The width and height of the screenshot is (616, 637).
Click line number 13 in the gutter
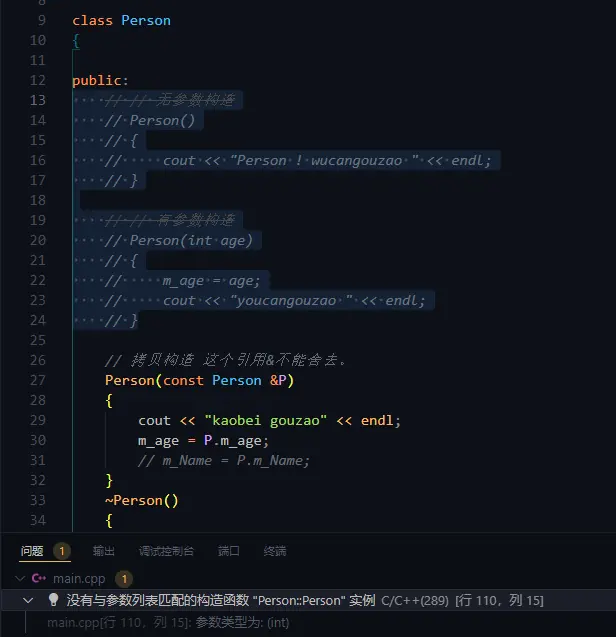(38, 100)
